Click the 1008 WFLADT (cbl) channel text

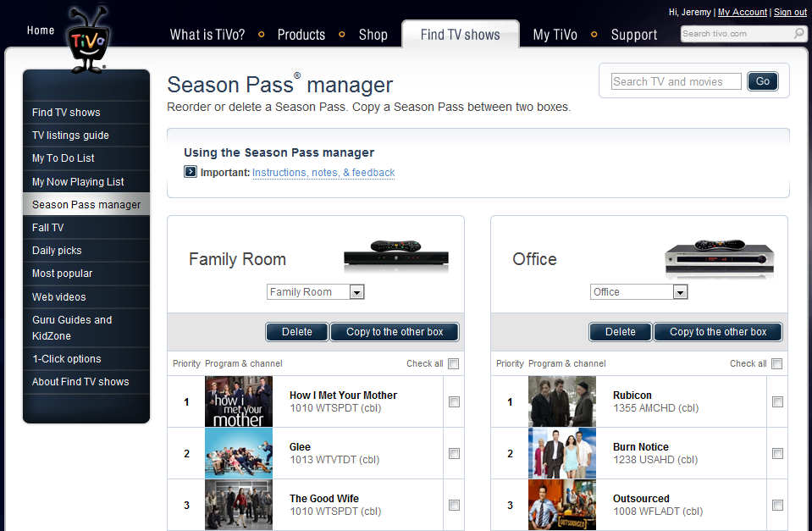[x=658, y=512]
